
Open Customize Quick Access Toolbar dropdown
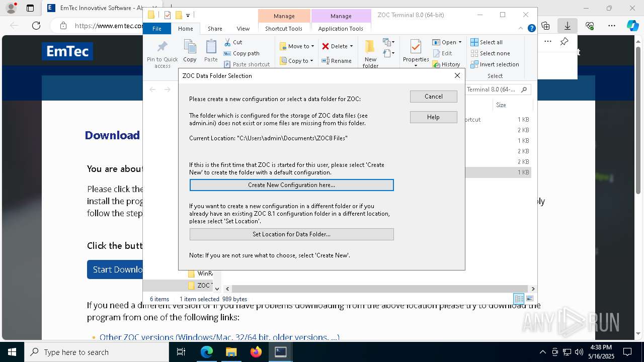point(188,15)
